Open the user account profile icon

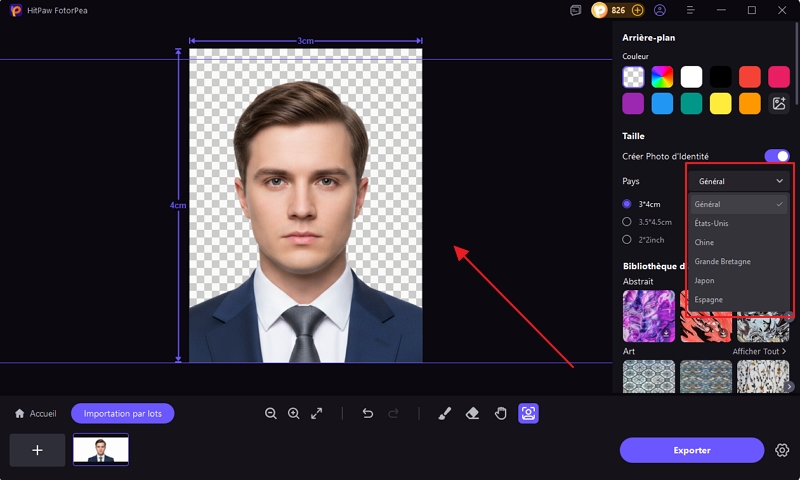(x=660, y=10)
